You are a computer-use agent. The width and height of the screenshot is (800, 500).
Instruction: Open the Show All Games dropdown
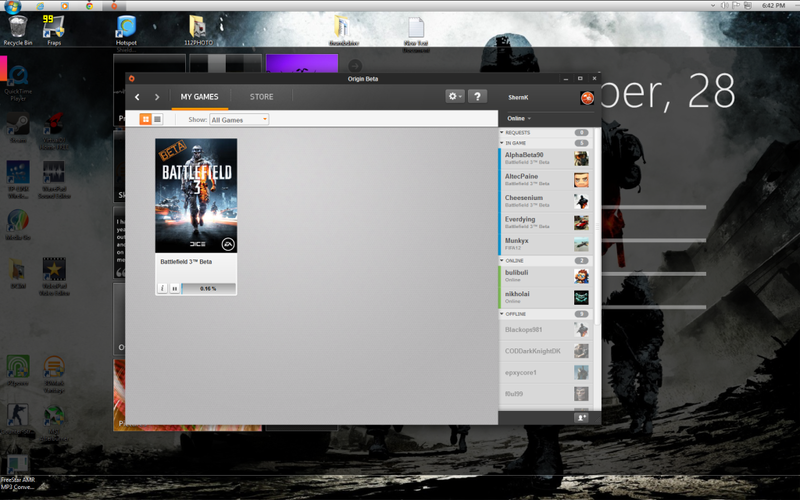pyautogui.click(x=239, y=119)
